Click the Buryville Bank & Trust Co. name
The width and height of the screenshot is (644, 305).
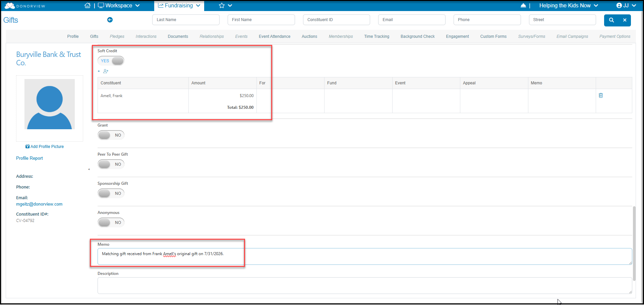coord(49,59)
